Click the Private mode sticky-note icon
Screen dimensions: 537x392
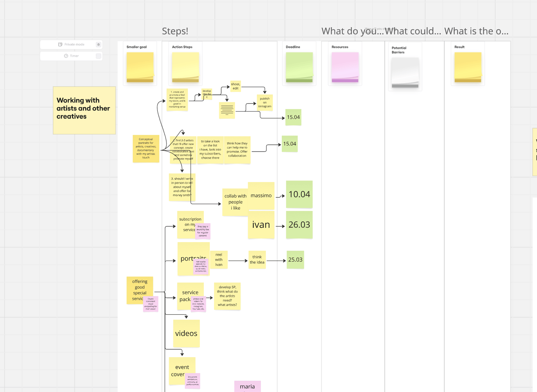point(60,44)
